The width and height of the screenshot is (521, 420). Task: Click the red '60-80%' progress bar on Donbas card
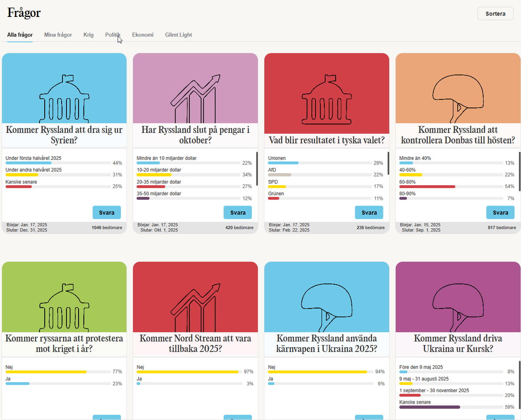[451, 187]
